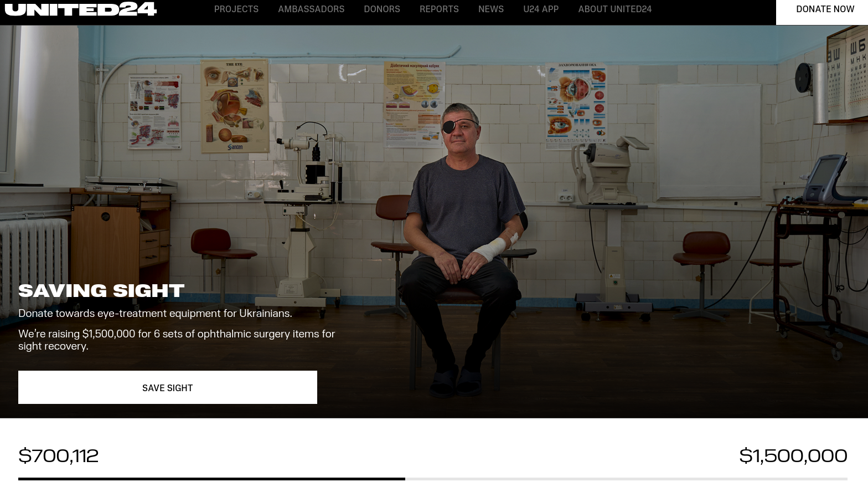868x497 pixels.
Task: Open the Donors section
Action: [382, 9]
